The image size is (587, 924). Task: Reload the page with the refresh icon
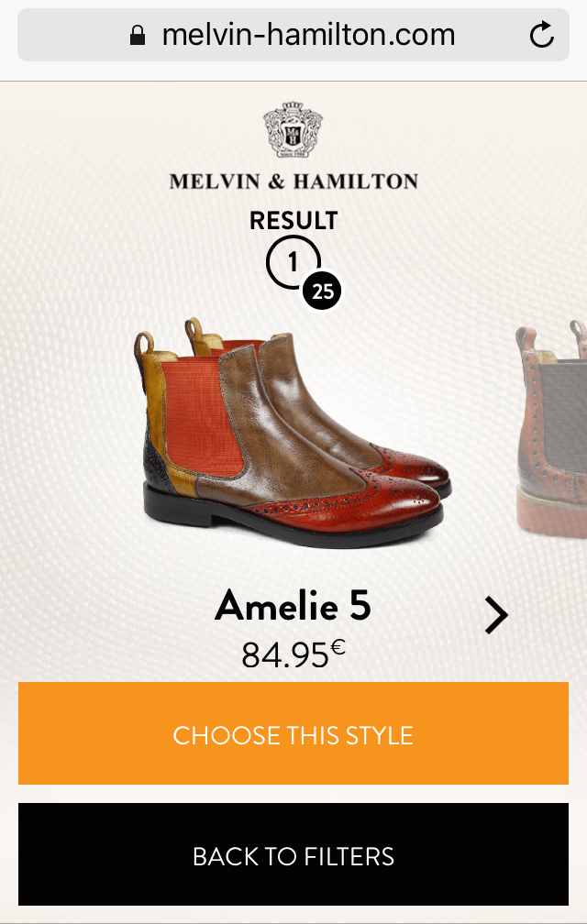[x=542, y=35]
